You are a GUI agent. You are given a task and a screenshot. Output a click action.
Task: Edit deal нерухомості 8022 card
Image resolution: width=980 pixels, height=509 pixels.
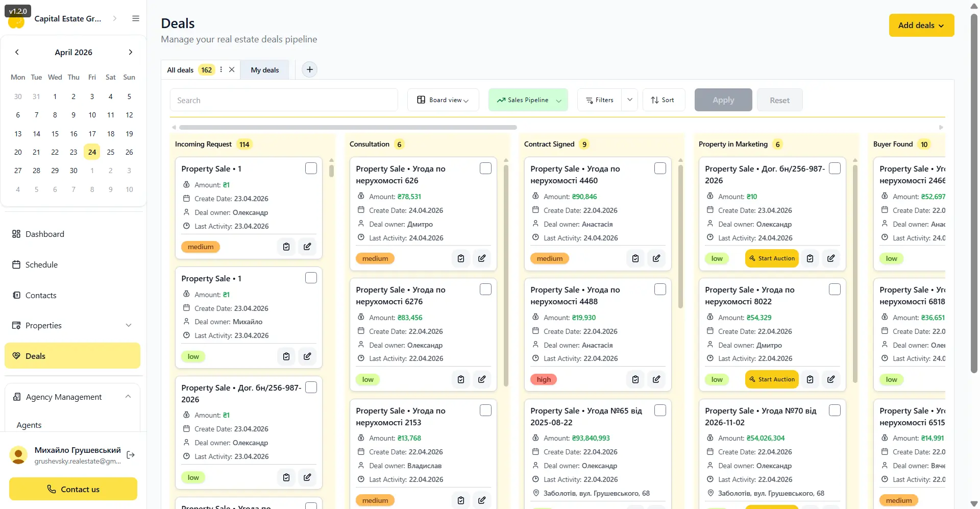[831, 379]
